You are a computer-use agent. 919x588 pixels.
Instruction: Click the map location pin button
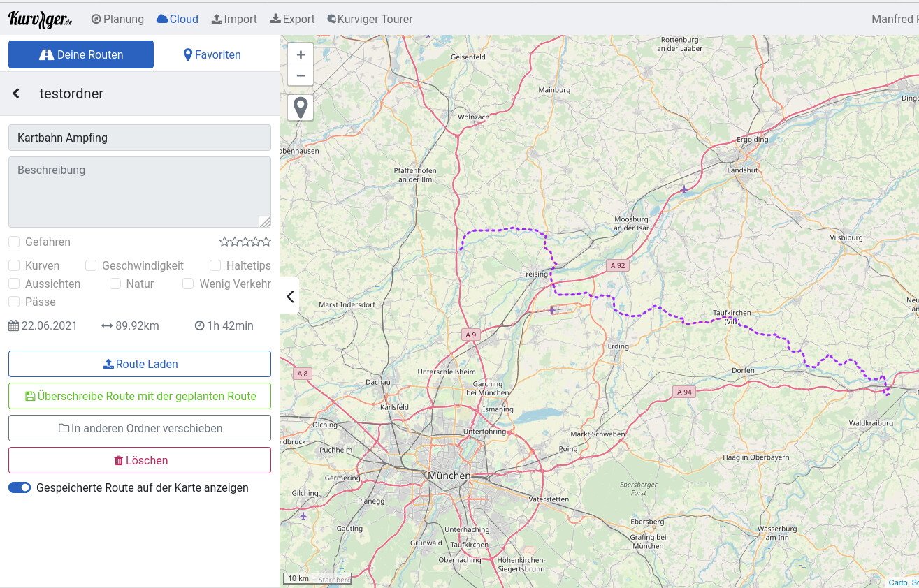301,108
